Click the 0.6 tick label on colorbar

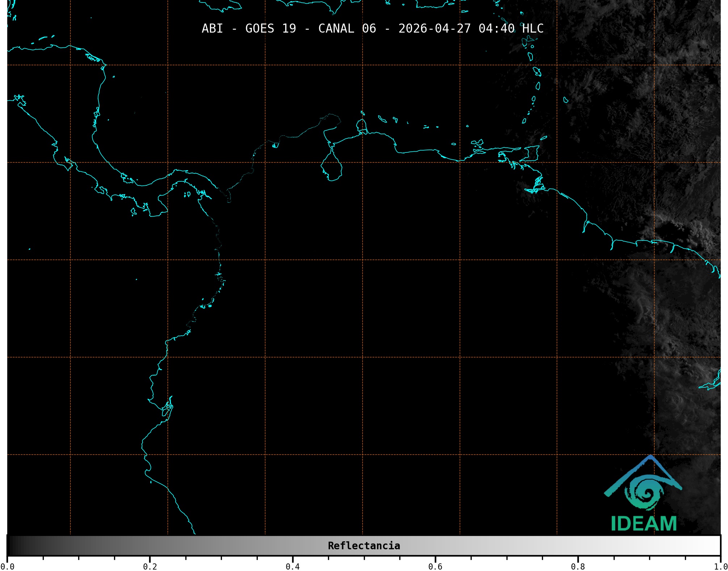(435, 566)
